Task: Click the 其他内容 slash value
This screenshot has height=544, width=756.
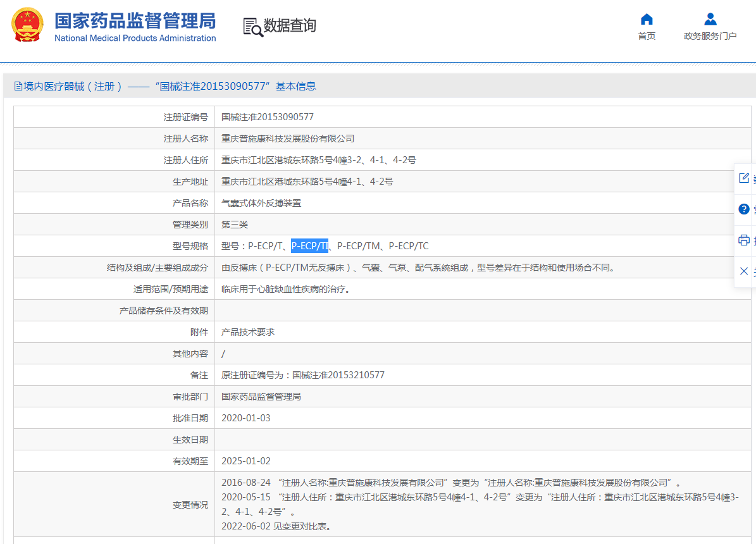Action: (223, 354)
